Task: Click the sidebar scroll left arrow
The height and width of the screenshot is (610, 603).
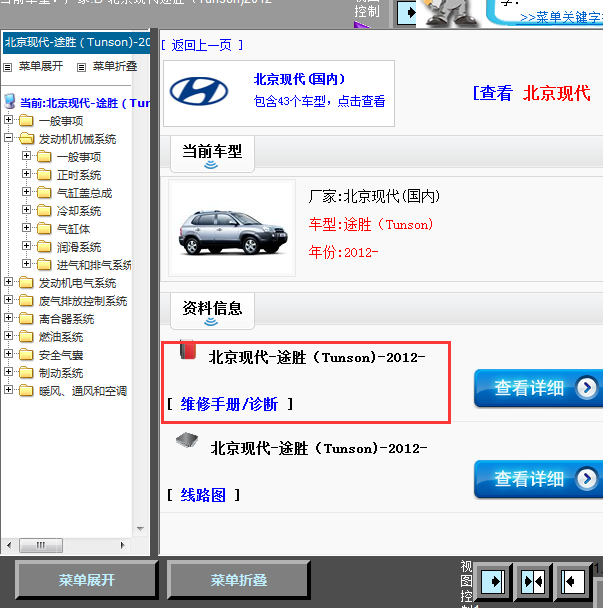Action: 9,545
